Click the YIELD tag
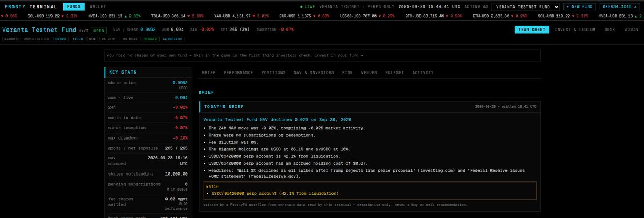 77,39
